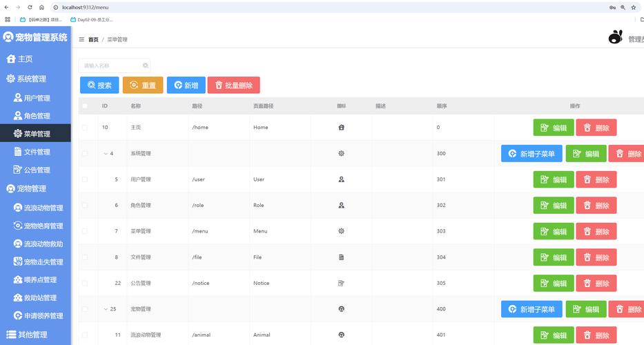Click 新增子菜单 button for 系统管理 row
Viewport: 644px width, 345px height.
pos(531,154)
